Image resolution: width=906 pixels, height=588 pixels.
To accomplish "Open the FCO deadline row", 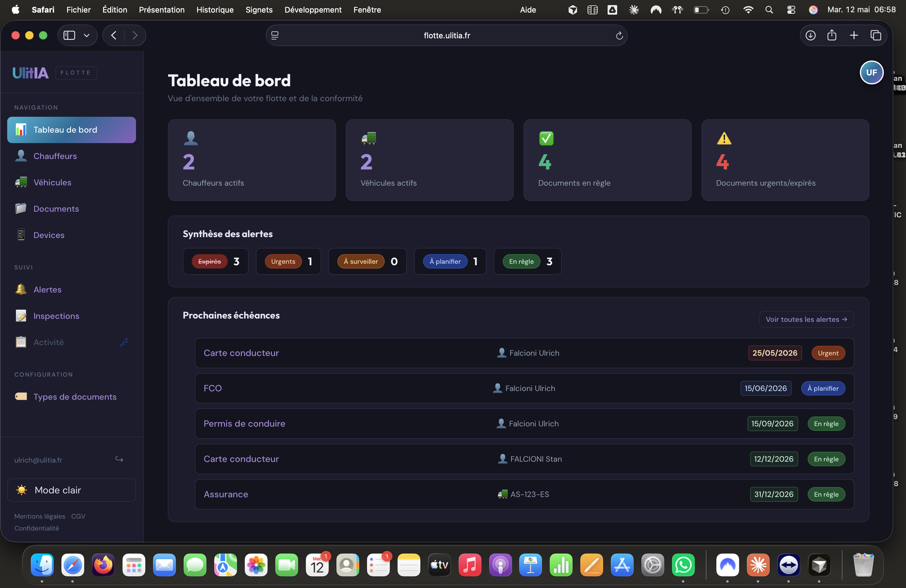I will point(524,388).
